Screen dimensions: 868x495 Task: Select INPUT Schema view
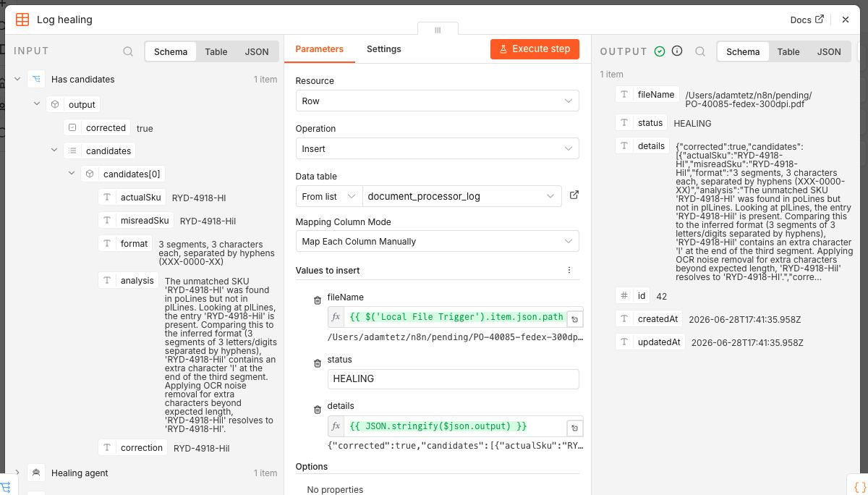click(x=171, y=51)
